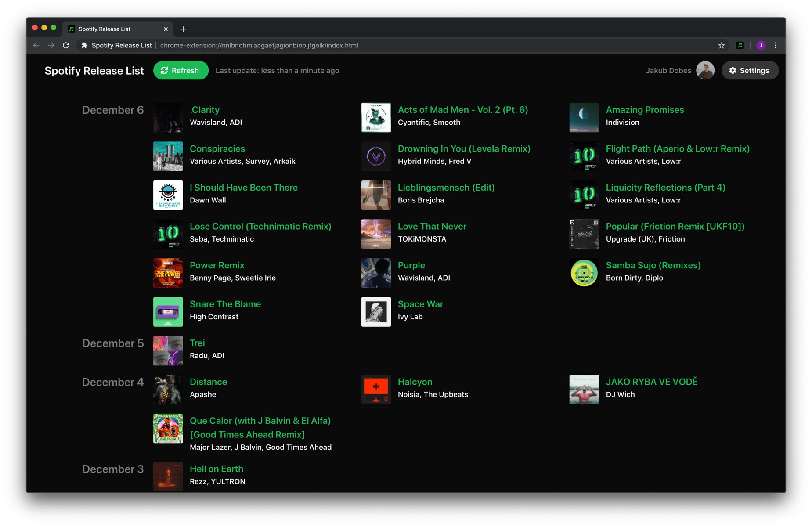Open JAKO RYBA VE VODĚ release
This screenshot has height=527, width=812.
[652, 382]
